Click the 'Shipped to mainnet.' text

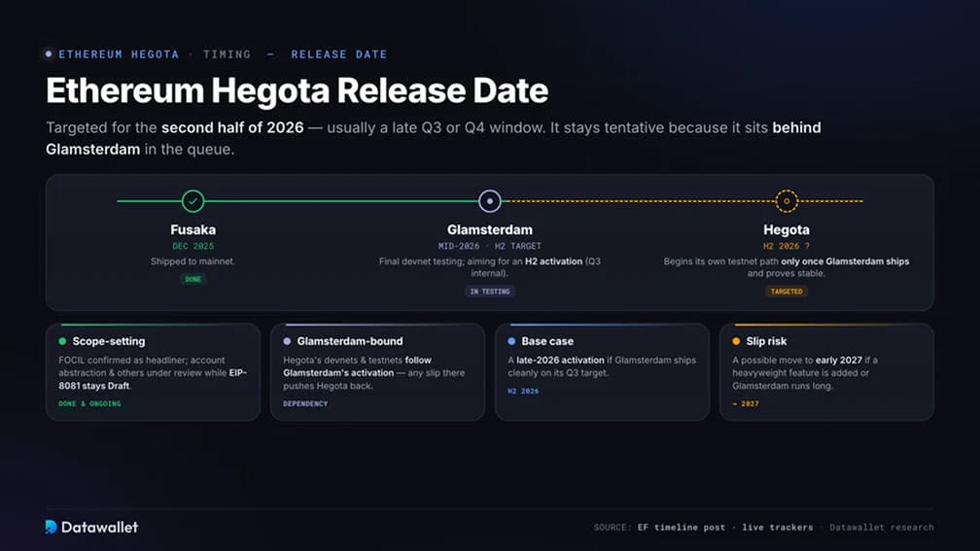pyautogui.click(x=193, y=261)
